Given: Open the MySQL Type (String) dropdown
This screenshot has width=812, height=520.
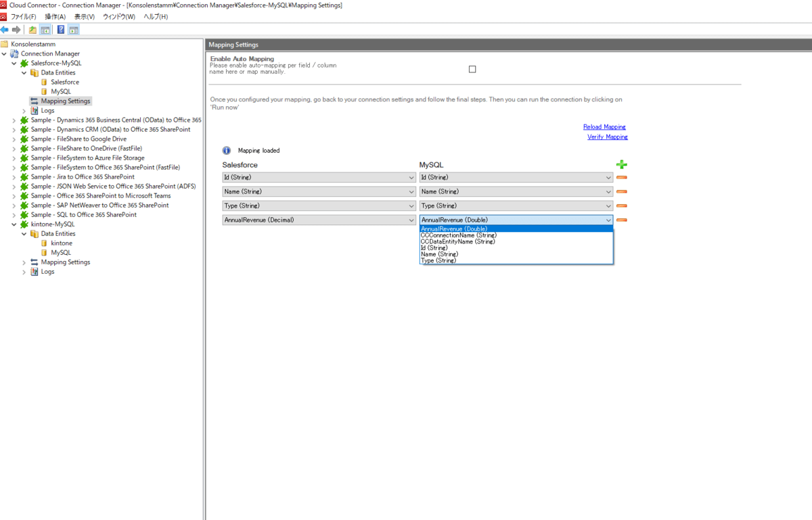Looking at the screenshot, I should 516,206.
